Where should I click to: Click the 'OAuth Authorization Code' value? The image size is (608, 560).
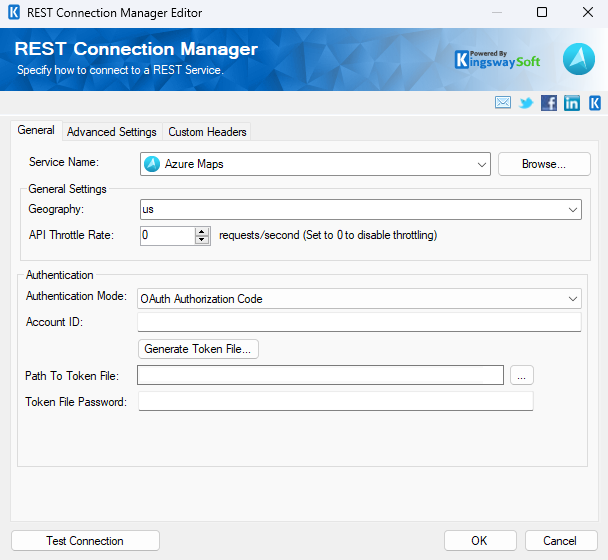click(x=201, y=299)
